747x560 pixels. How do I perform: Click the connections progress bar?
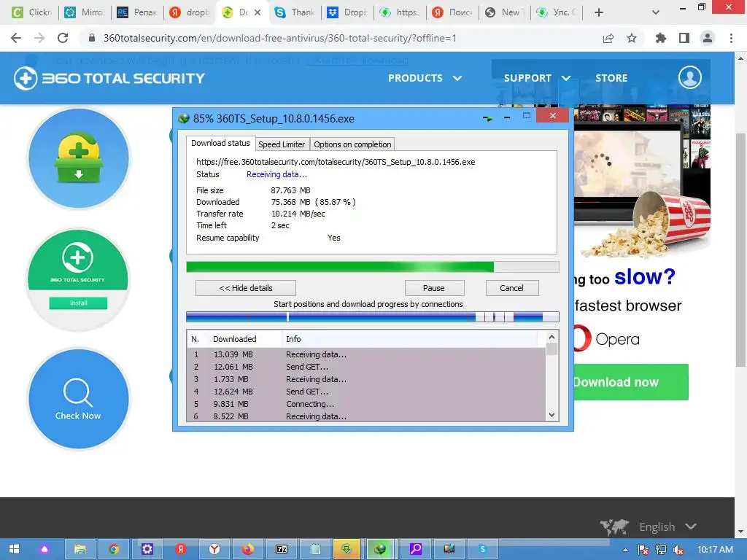tap(373, 316)
